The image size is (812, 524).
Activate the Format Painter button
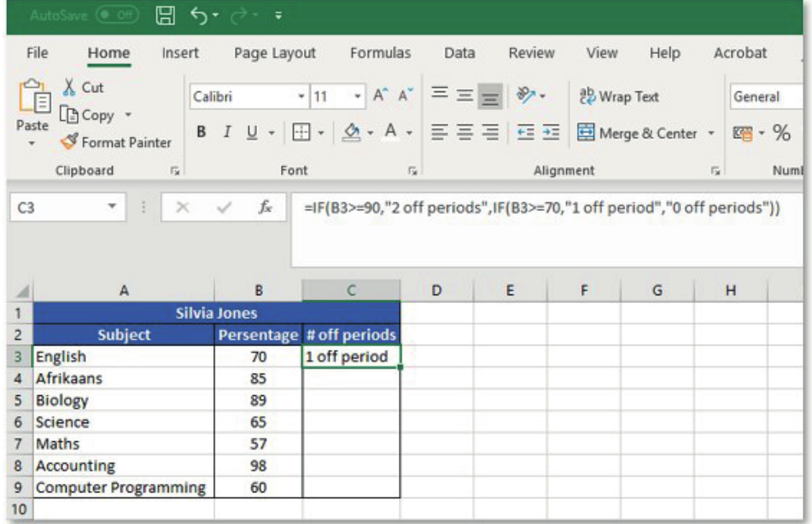pos(115,142)
